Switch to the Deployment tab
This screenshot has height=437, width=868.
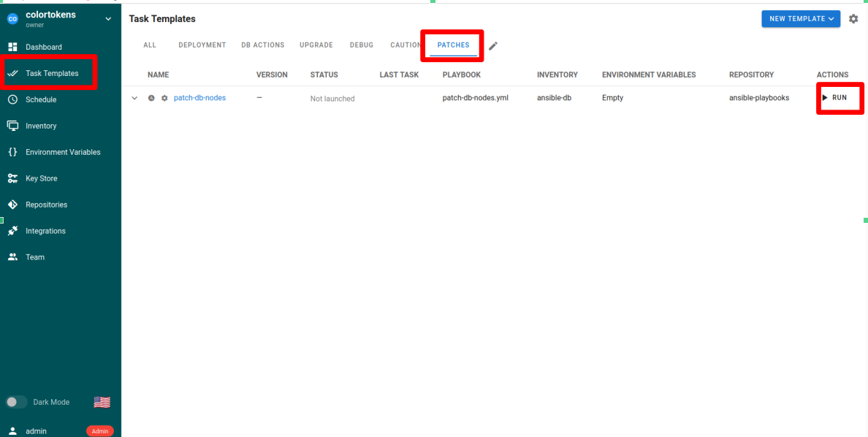202,45
